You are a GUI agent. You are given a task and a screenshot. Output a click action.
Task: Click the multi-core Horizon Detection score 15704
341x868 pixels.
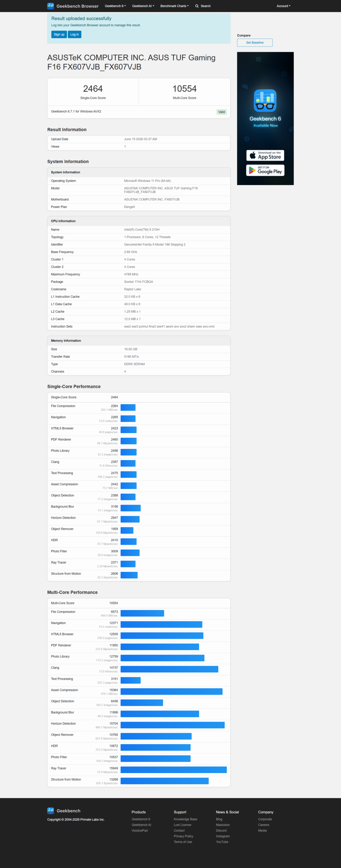(x=114, y=724)
